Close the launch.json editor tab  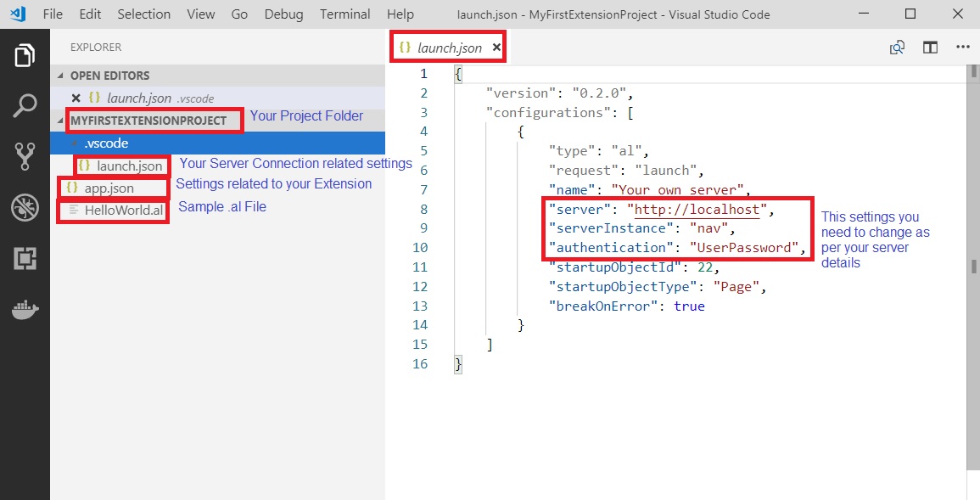[496, 48]
